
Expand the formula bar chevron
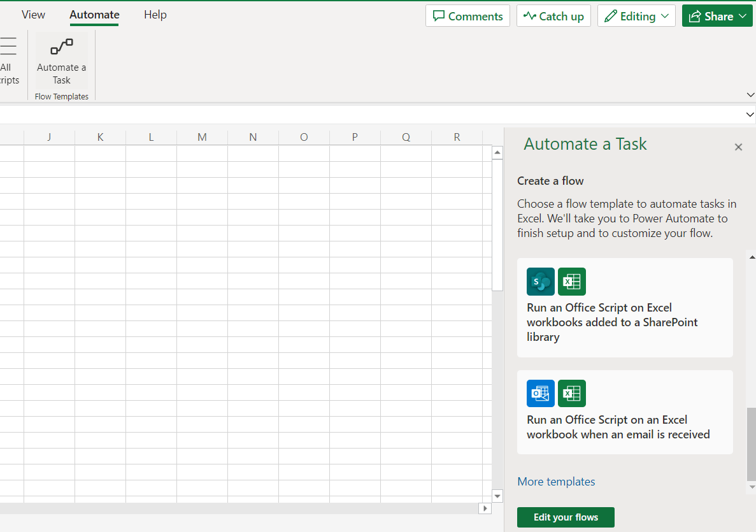pos(750,115)
